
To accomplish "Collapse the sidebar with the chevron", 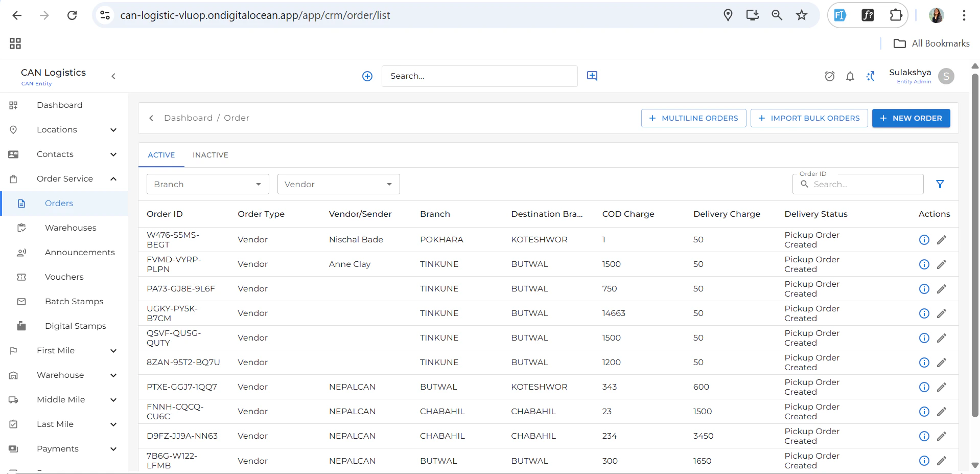I will [x=113, y=76].
